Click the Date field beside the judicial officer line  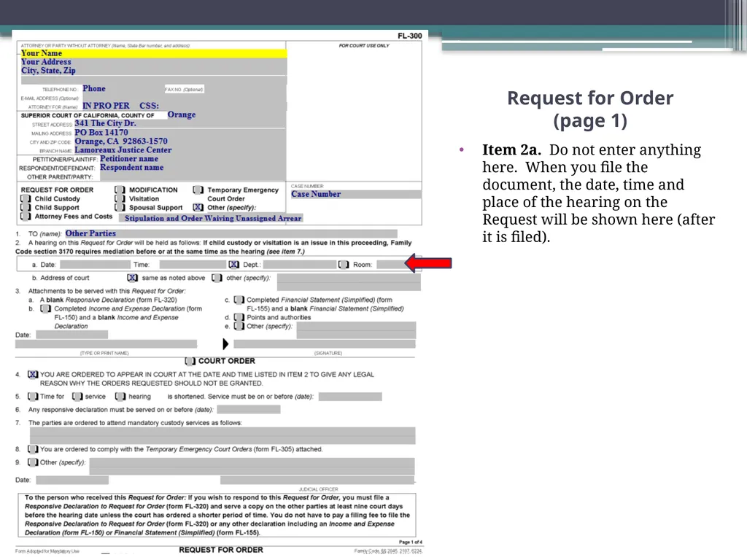pyautogui.click(x=72, y=480)
